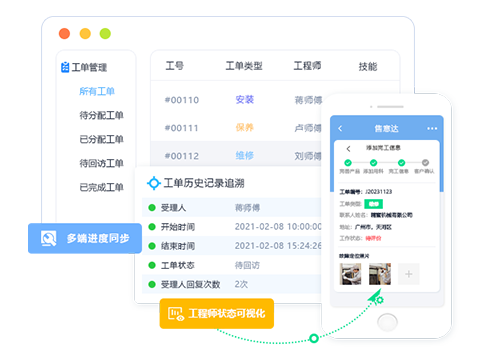Image resolution: width=480 pixels, height=360 pixels.
Task: Click the 多端进度同步 magnifier icon
Action: (x=49, y=238)
